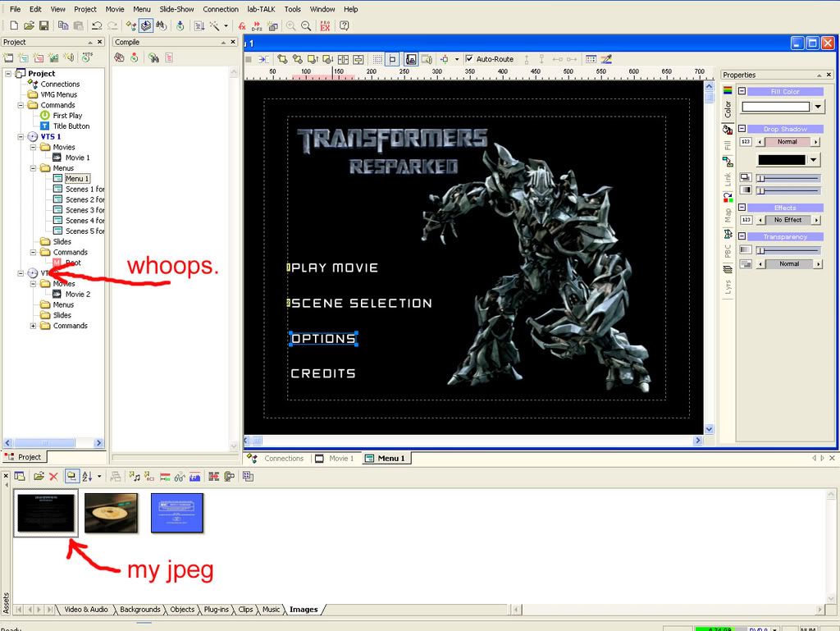The width and height of the screenshot is (840, 631).
Task: Click the pink document icon in Compile panel
Action: pyautogui.click(x=169, y=57)
